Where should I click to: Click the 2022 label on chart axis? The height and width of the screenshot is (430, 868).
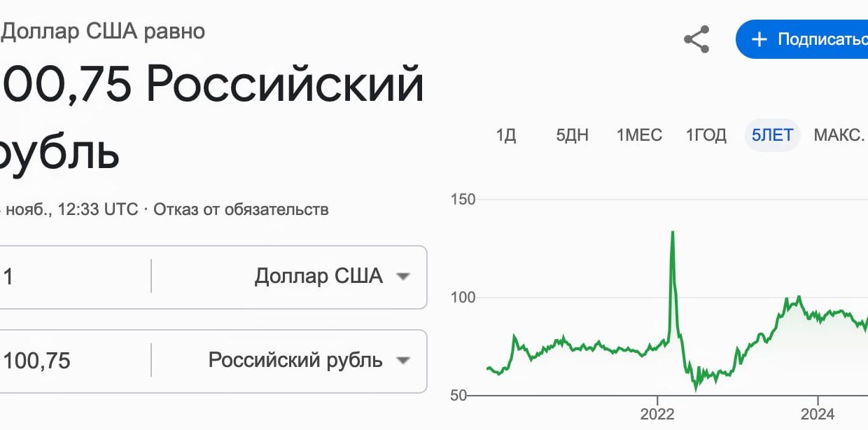tap(659, 415)
